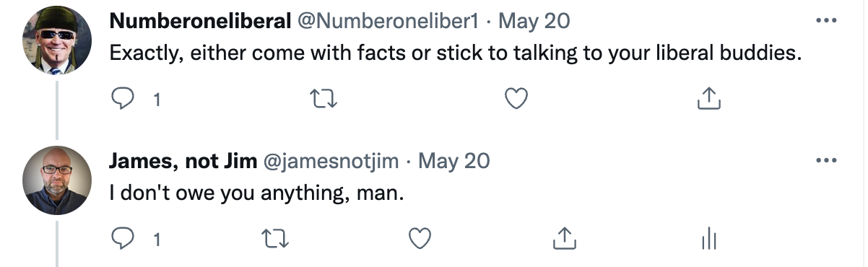
Task: Like James, not Jim's tweet
Action: (420, 238)
